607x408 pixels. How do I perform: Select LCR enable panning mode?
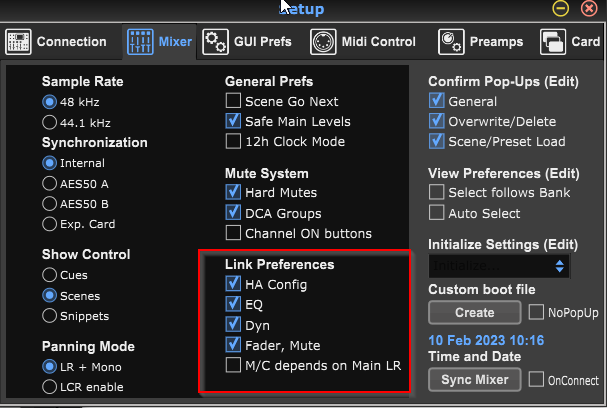pyautogui.click(x=49, y=387)
